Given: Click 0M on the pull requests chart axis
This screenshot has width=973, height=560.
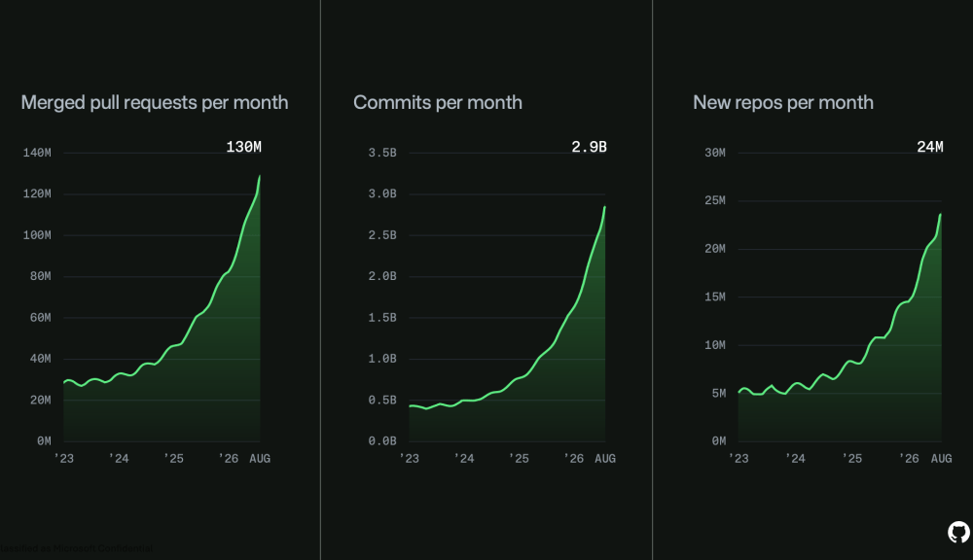Looking at the screenshot, I should 44,441.
